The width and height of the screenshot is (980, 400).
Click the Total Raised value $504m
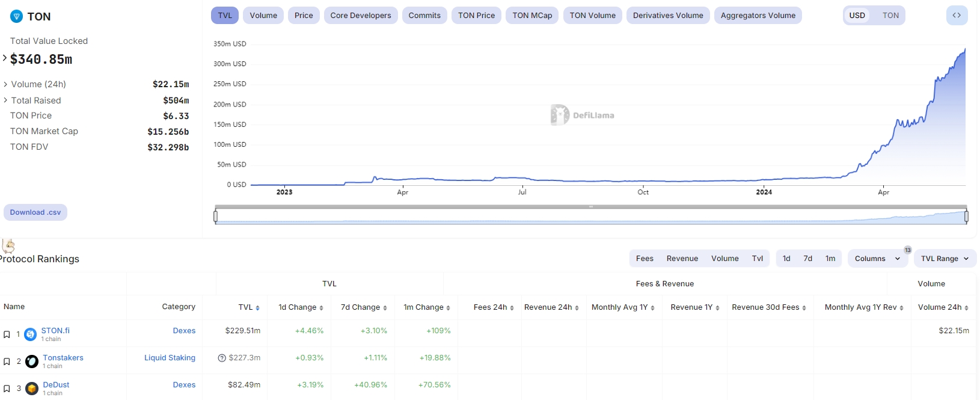(x=176, y=101)
